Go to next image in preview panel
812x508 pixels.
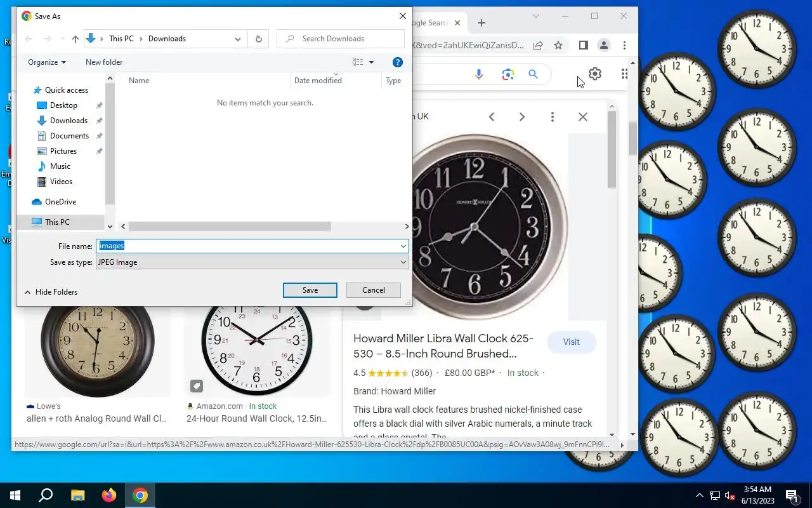coord(522,117)
